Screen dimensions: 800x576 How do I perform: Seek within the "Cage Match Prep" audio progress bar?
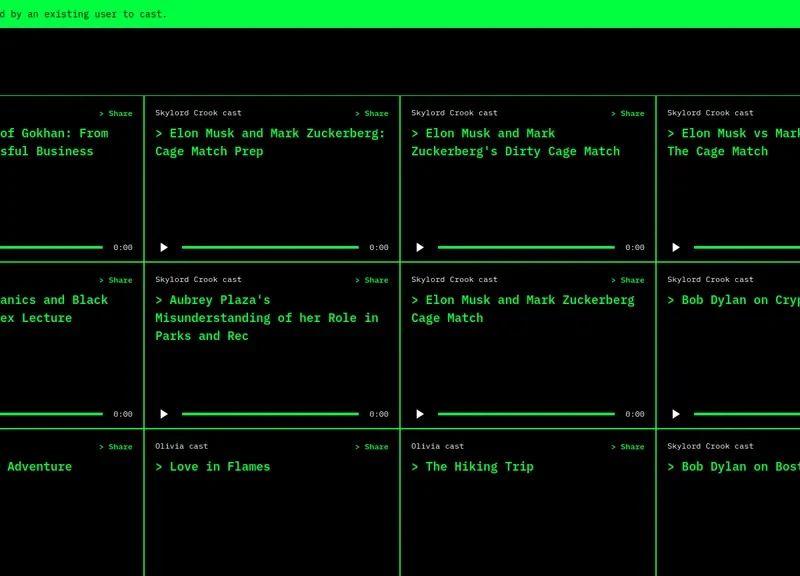click(270, 247)
